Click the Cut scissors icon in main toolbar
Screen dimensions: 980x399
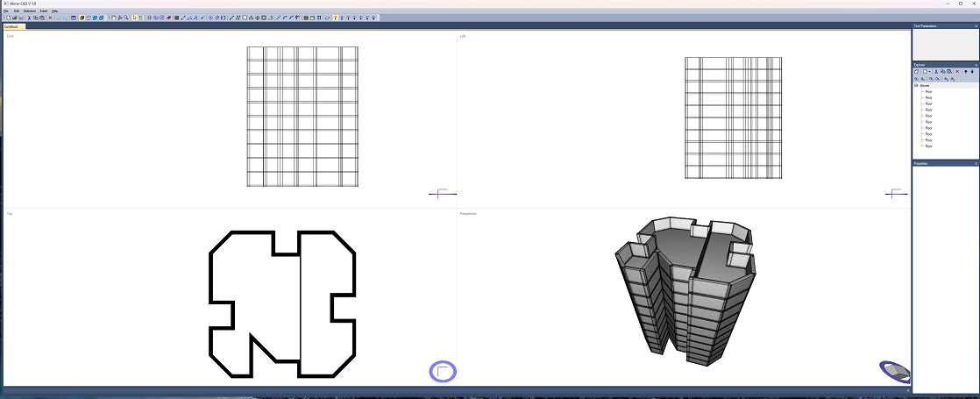(29, 18)
